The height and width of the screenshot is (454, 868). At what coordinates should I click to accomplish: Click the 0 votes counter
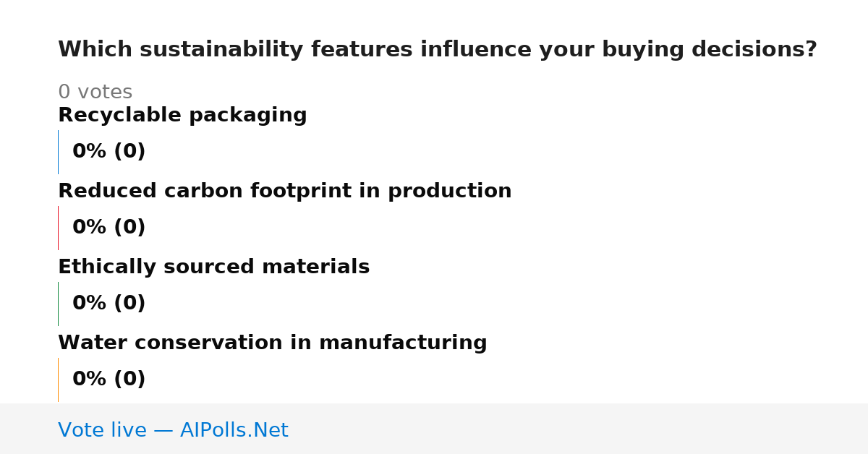click(95, 93)
